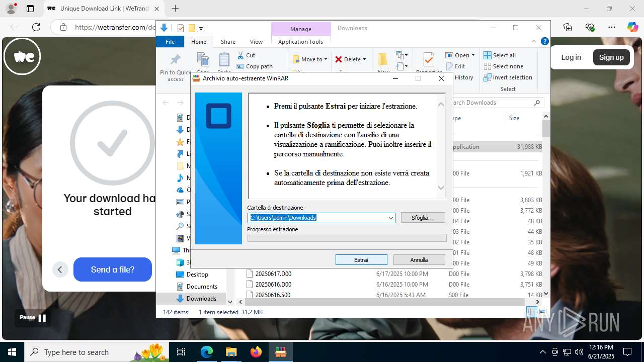The height and width of the screenshot is (362, 644).
Task: Click Log in on WeTransfer page
Action: click(x=571, y=57)
